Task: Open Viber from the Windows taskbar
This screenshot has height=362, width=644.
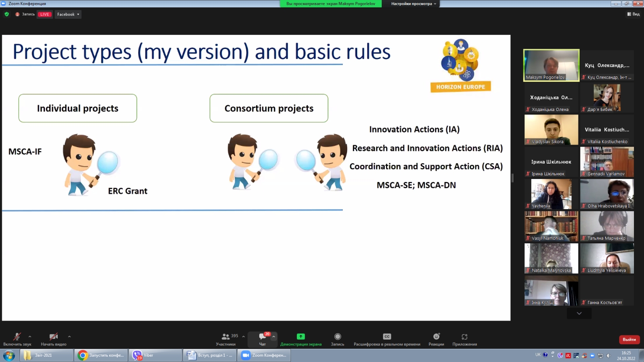Action: click(x=155, y=355)
